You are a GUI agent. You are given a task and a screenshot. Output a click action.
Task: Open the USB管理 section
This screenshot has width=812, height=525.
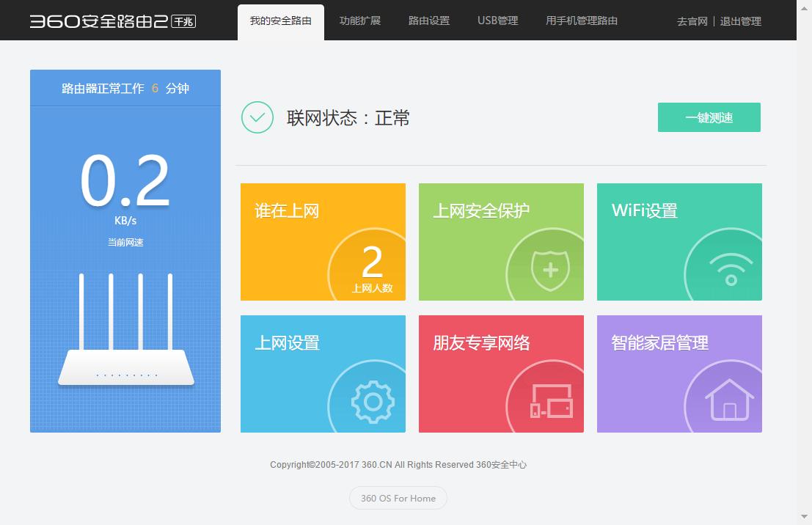497,21
